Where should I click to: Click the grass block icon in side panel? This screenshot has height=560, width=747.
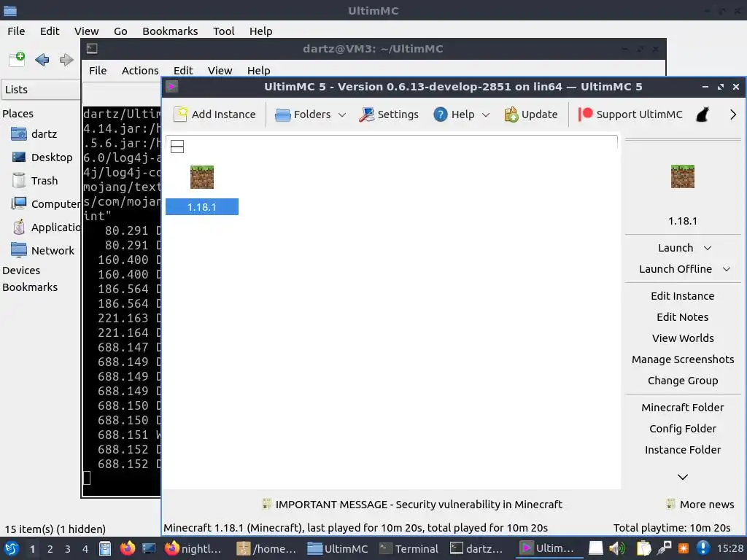coord(683,176)
